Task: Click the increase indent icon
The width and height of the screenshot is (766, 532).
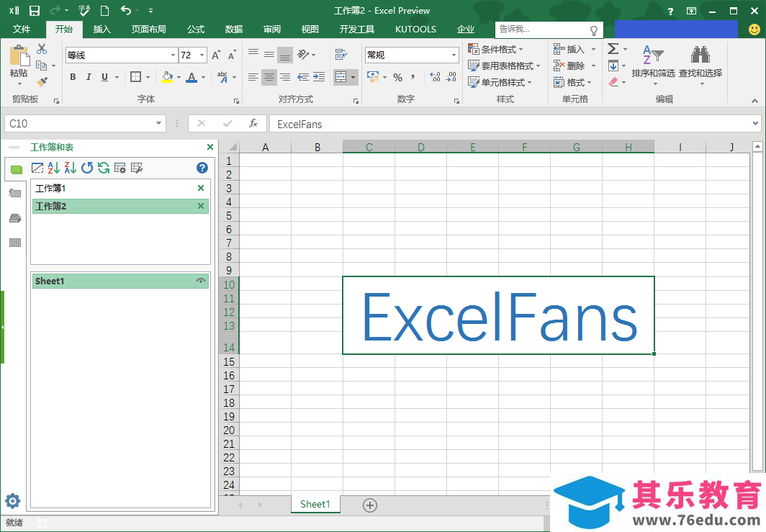Action: point(319,77)
